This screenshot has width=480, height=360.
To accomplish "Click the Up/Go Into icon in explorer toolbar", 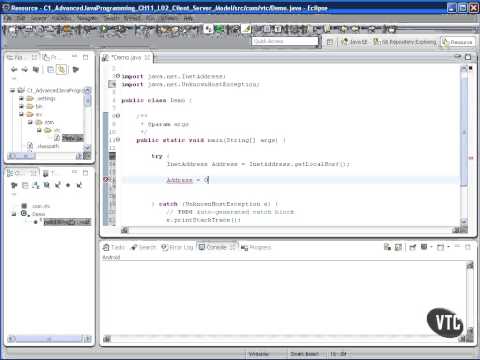I will click(36, 69).
